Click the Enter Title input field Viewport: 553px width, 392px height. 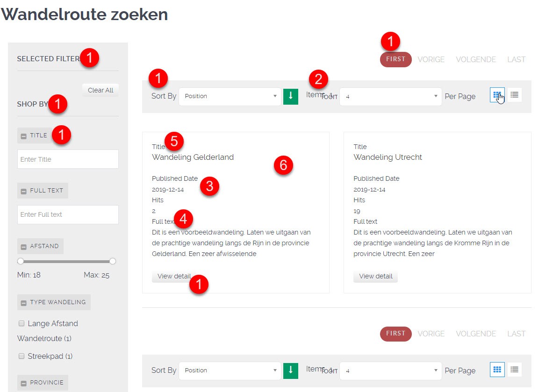click(x=68, y=159)
